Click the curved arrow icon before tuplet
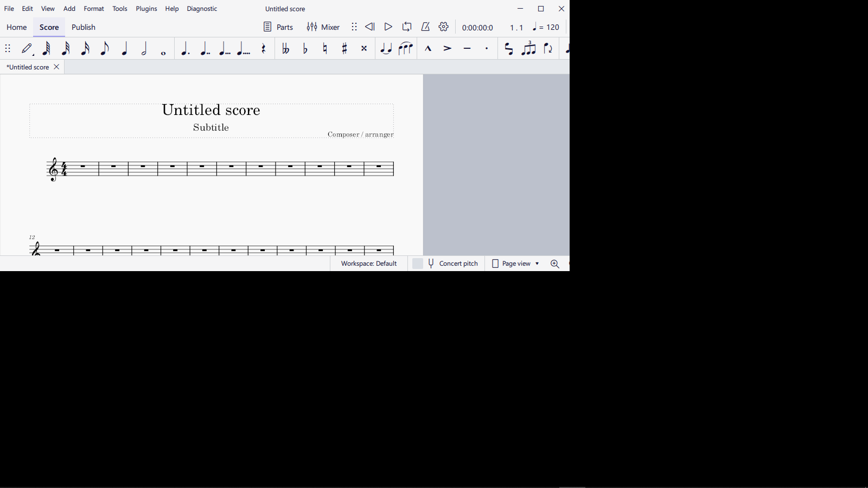The height and width of the screenshot is (488, 868). pyautogui.click(x=509, y=49)
